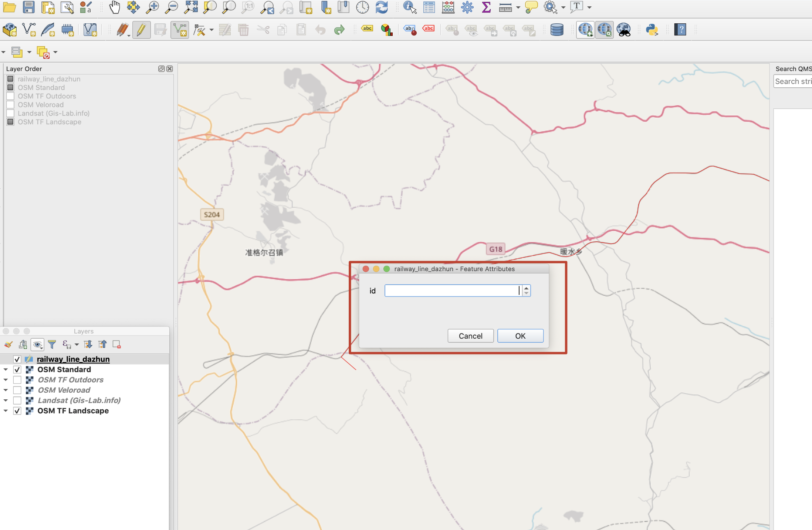Activate the Pan Map tool
The width and height of the screenshot is (812, 530).
pyautogui.click(x=114, y=7)
